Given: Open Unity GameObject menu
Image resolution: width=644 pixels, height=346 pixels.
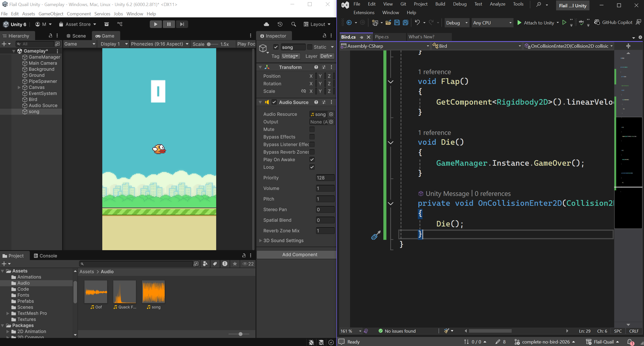Looking at the screenshot, I should (x=51, y=14).
